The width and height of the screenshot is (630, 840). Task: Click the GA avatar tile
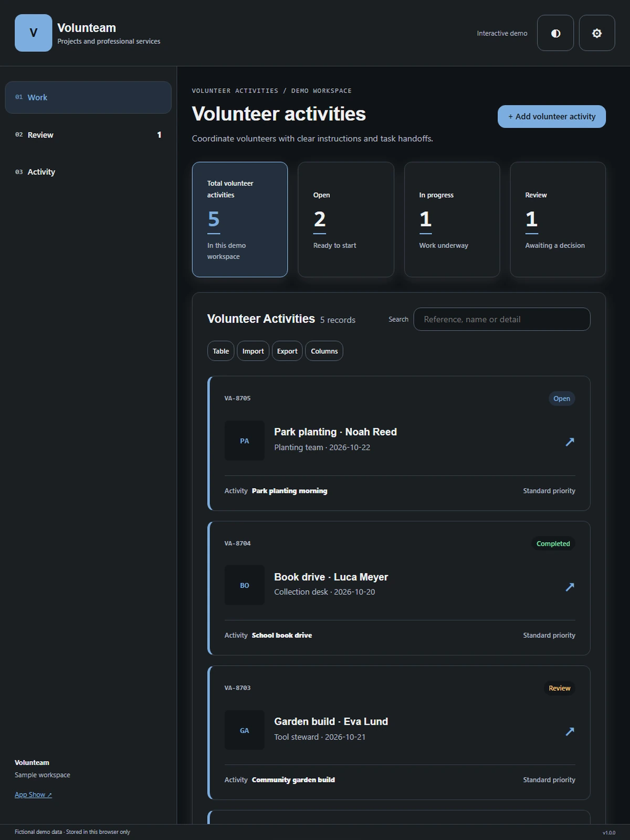coord(245,730)
